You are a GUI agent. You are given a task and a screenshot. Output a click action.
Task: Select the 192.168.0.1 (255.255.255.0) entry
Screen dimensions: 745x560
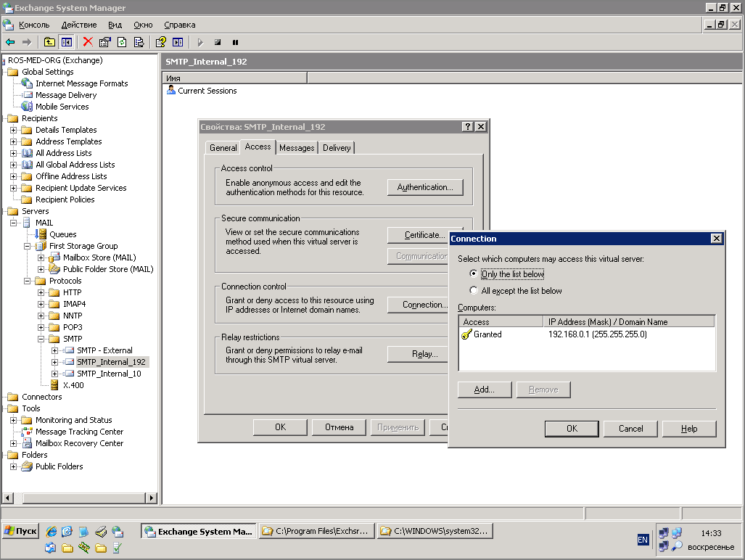click(x=597, y=334)
